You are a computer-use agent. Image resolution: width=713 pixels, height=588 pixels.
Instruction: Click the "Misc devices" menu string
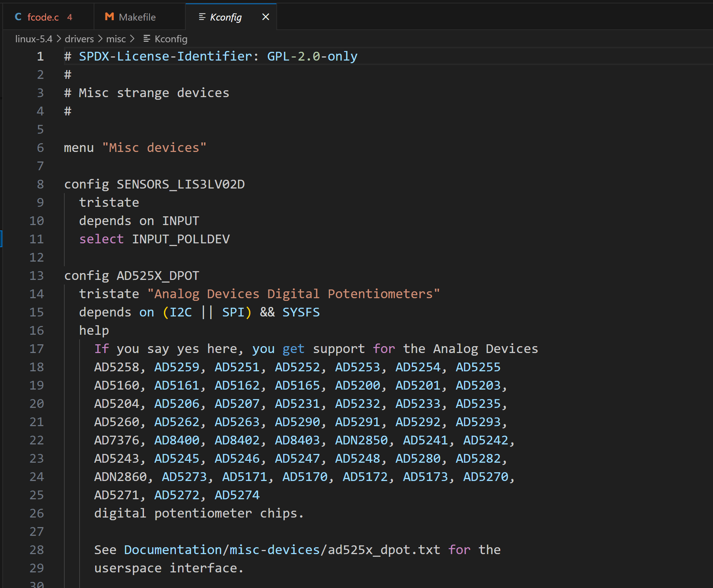(x=154, y=148)
